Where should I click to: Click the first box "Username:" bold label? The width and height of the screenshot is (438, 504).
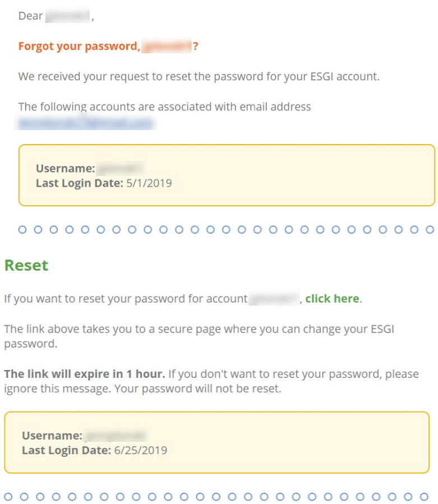(65, 168)
